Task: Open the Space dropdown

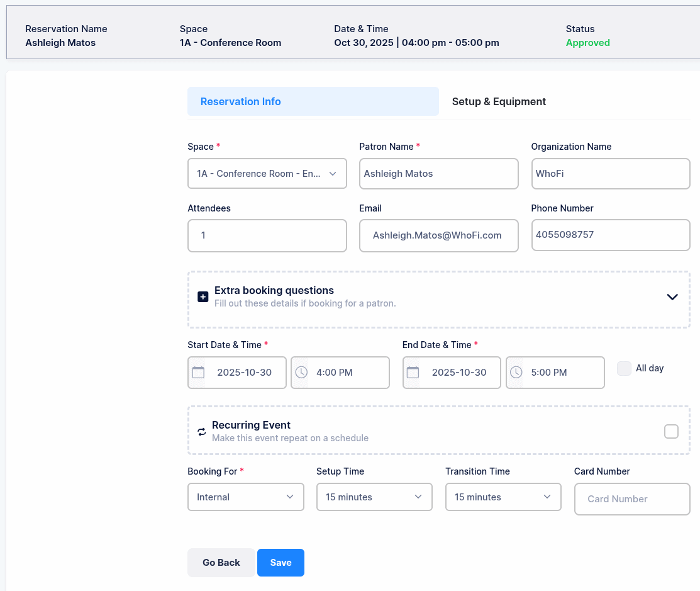Action: 267,174
